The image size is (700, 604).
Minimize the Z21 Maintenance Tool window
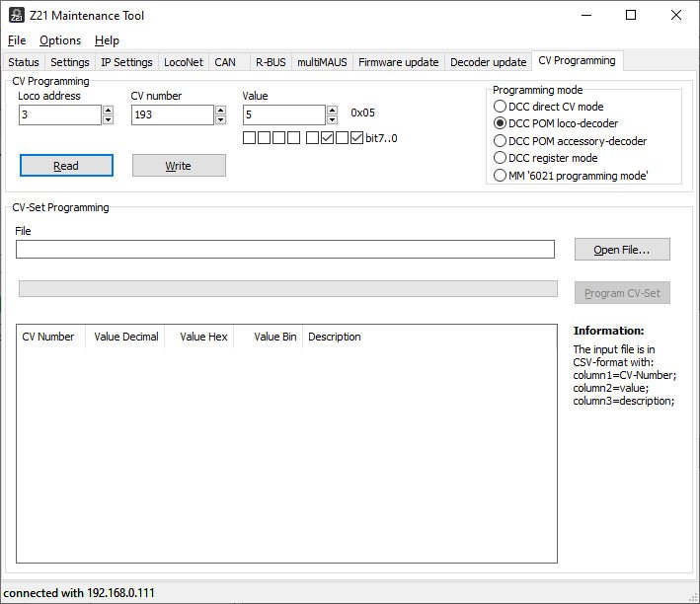586,15
